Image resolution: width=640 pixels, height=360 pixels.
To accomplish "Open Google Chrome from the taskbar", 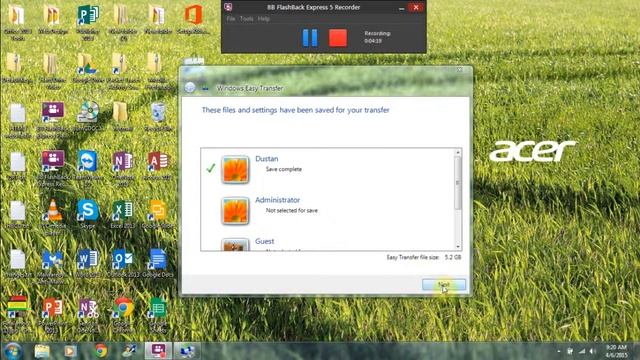I will 101,351.
